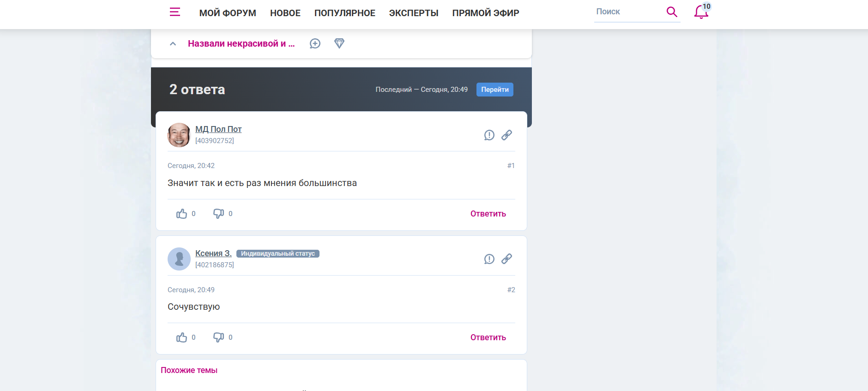Open profile of МД Пол Пот
868x391 pixels.
218,129
